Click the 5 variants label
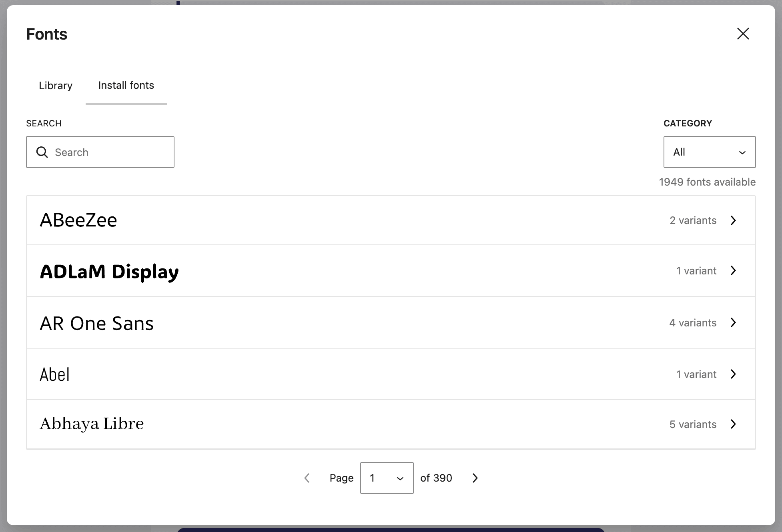The width and height of the screenshot is (782, 532). coord(693,424)
